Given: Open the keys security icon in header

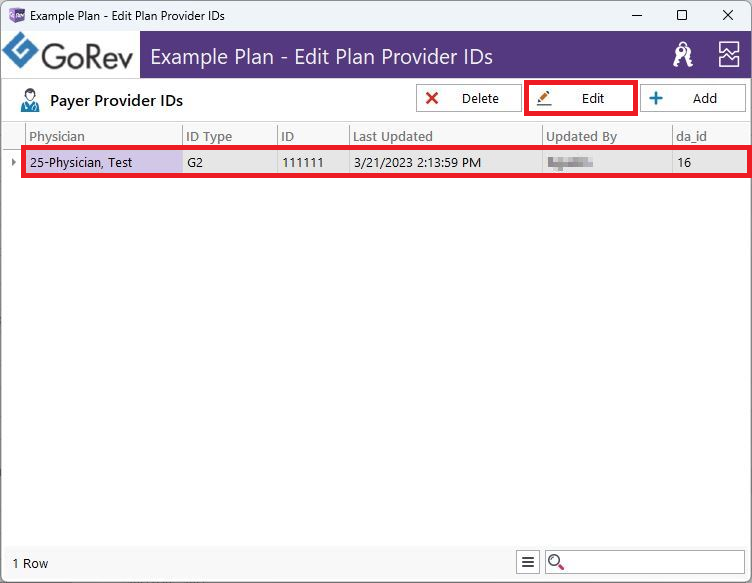Looking at the screenshot, I should pyautogui.click(x=682, y=54).
